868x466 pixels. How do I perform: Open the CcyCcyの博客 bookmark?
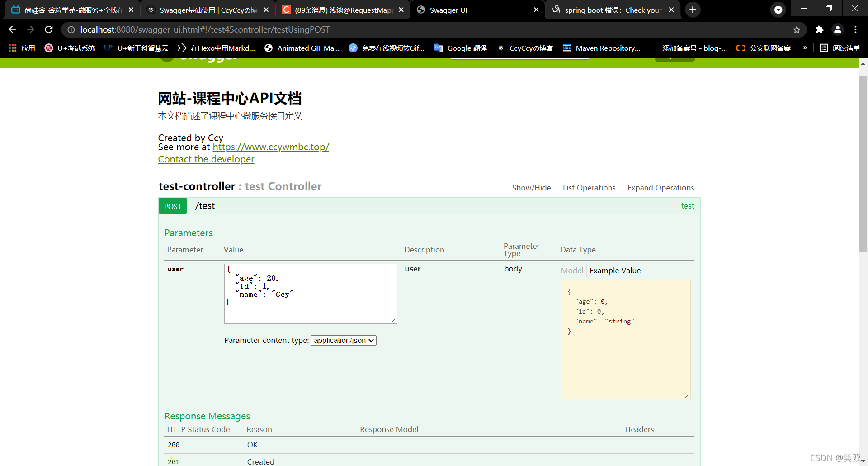tap(525, 48)
